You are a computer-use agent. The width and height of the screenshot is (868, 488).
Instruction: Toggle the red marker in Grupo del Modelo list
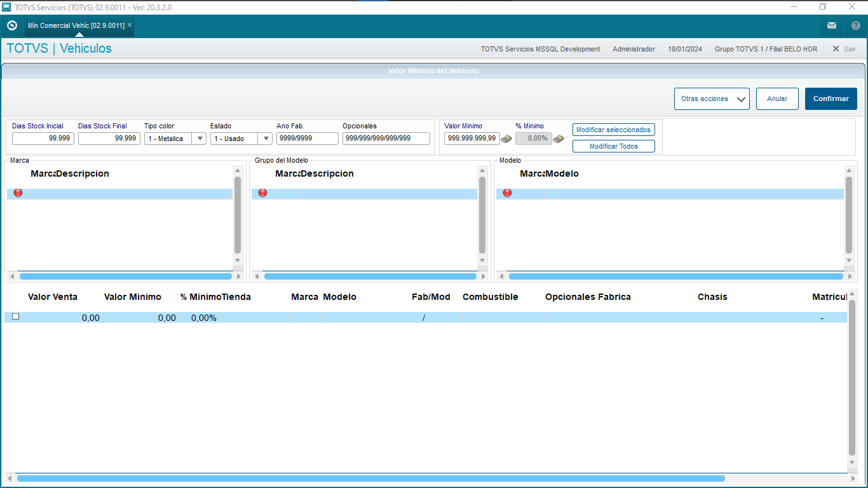tap(262, 193)
